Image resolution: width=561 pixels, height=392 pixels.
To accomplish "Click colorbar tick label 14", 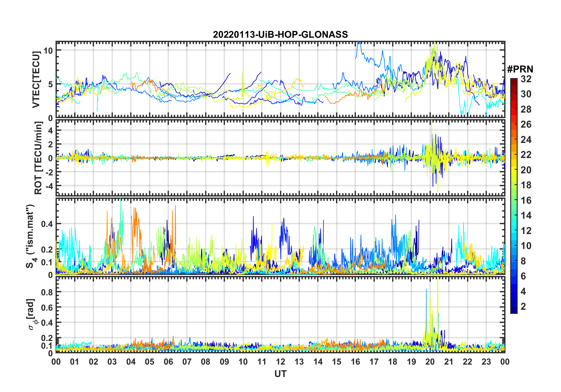I will 526,215.
